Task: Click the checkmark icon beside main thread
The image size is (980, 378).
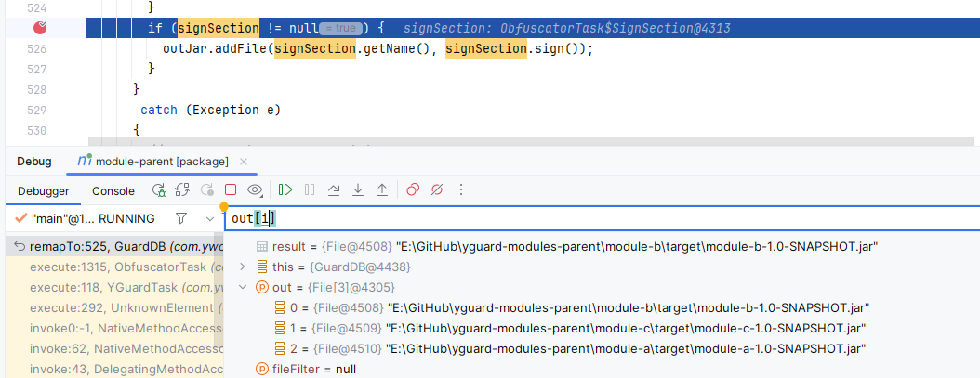Action: click(20, 218)
